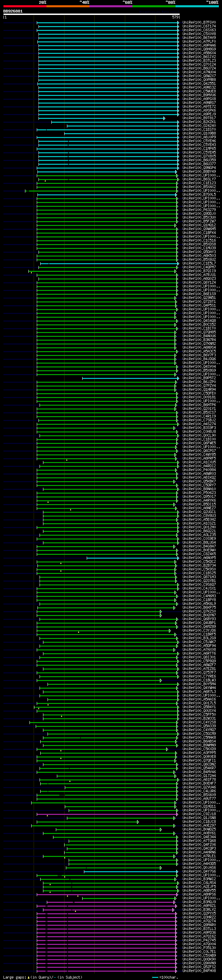Select hit label UniRef100_Q2PYX5

(x=199, y=914)
